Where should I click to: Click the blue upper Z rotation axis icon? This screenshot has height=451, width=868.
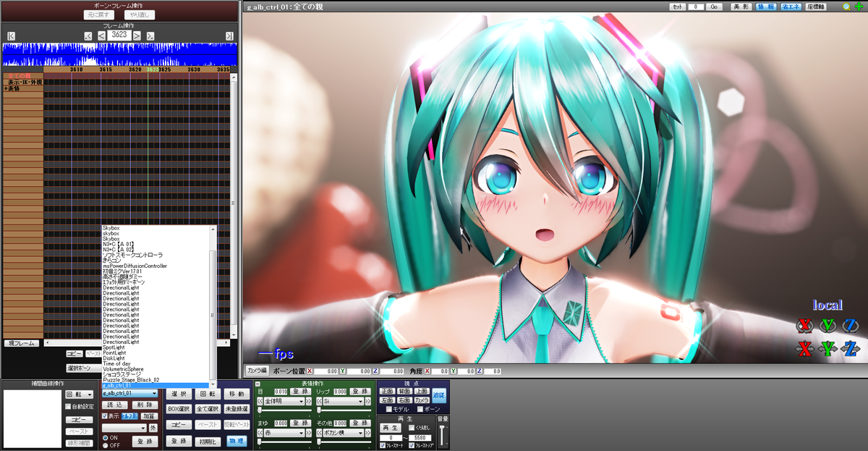[851, 324]
